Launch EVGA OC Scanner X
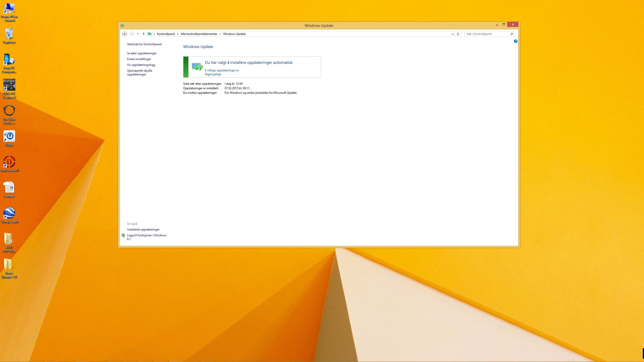The width and height of the screenshot is (644, 362). 9,89
